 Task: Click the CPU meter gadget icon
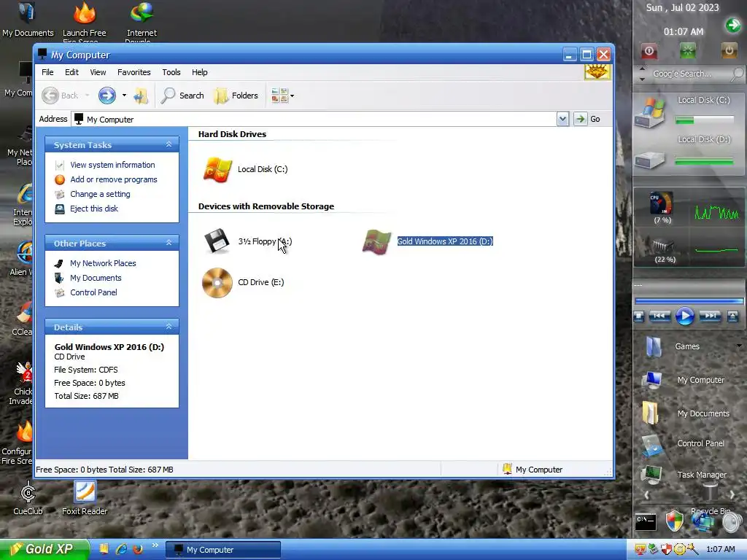[662, 203]
